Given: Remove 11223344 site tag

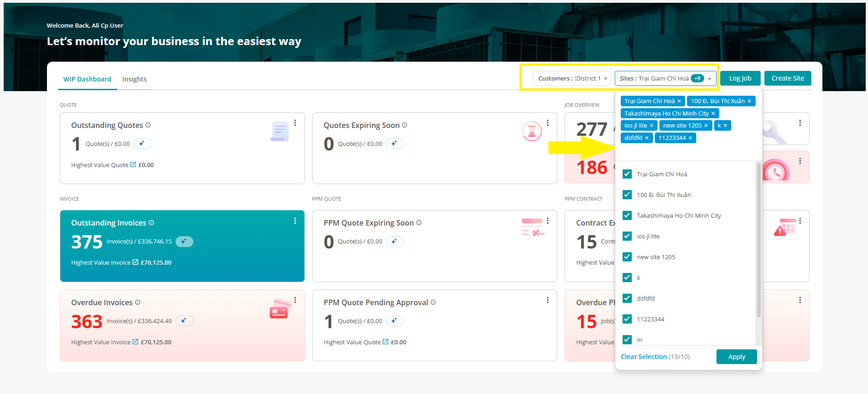Looking at the screenshot, I should point(690,138).
